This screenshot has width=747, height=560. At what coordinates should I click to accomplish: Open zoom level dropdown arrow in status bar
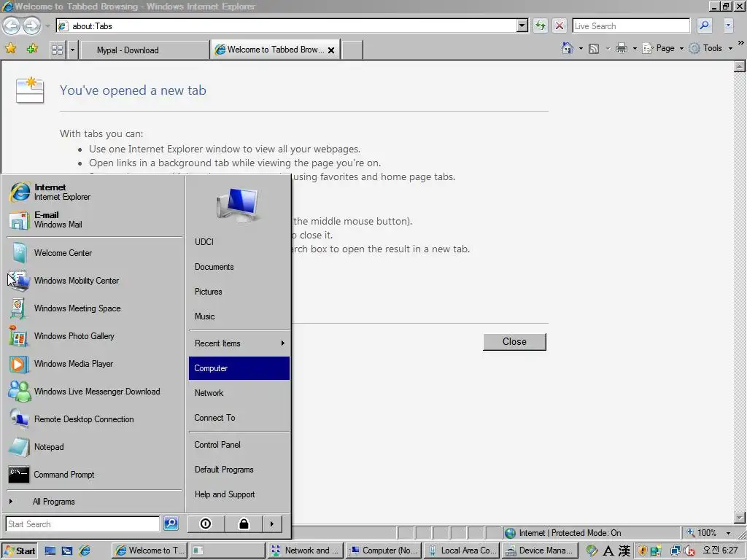point(728,533)
